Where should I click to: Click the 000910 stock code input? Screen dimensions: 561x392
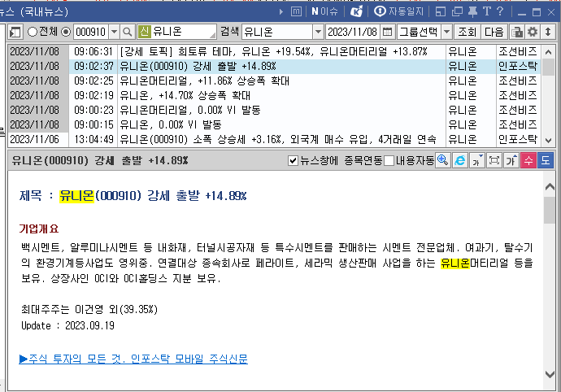91,32
